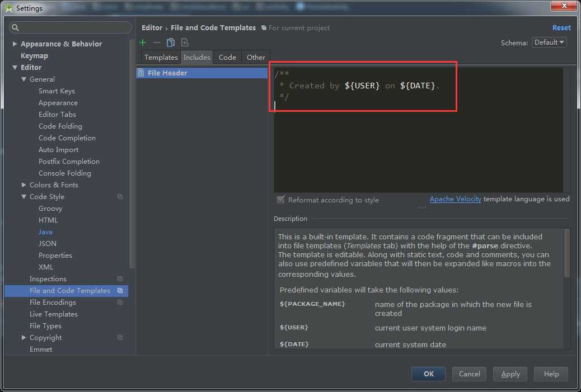Screen dimensions: 581x392
Task: Click project icon beside File and Code Templates
Action: pos(120,291)
